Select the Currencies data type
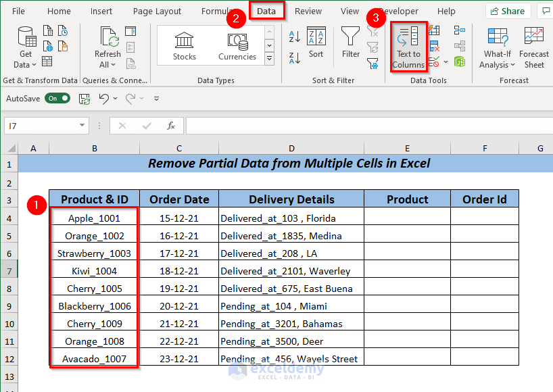Screen dimensions: 553x392 [x=237, y=46]
